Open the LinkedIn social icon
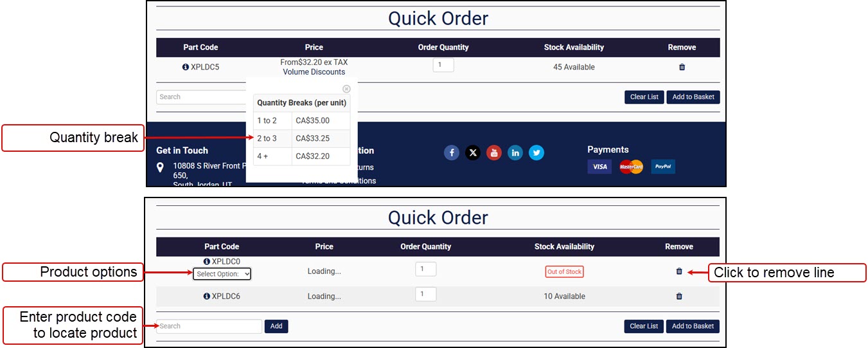Image resolution: width=868 pixels, height=348 pixels. point(515,152)
